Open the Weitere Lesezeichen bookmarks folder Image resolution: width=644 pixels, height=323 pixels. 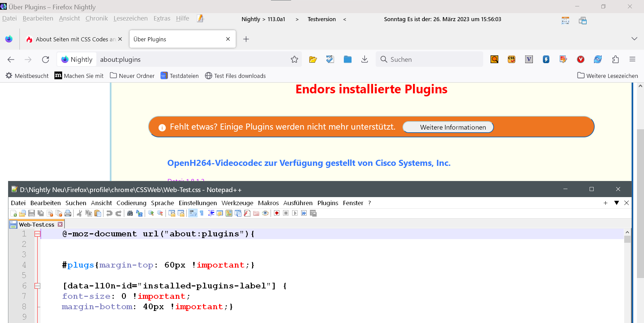tap(607, 76)
